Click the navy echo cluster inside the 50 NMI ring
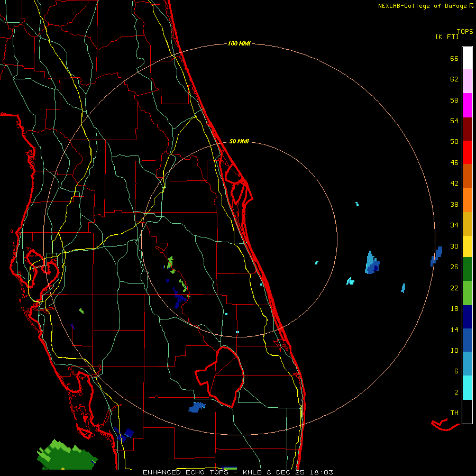The height and width of the screenshot is (476, 476). click(180, 298)
